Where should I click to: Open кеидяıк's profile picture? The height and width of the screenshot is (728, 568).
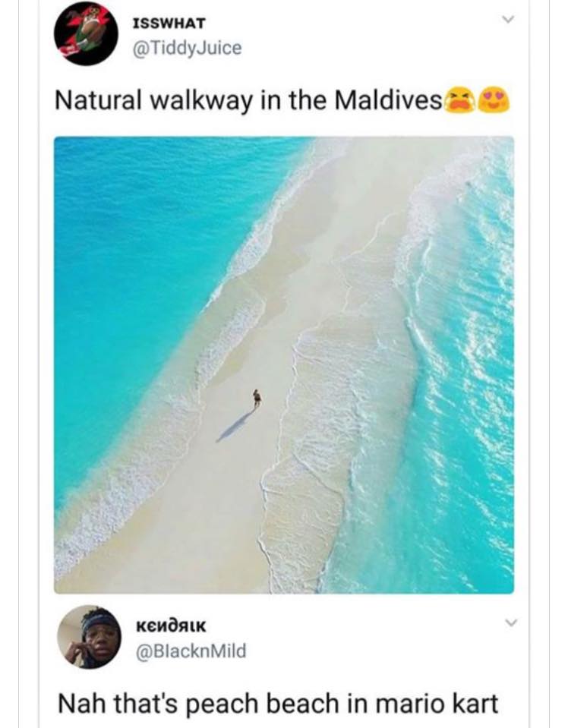pos(89,637)
